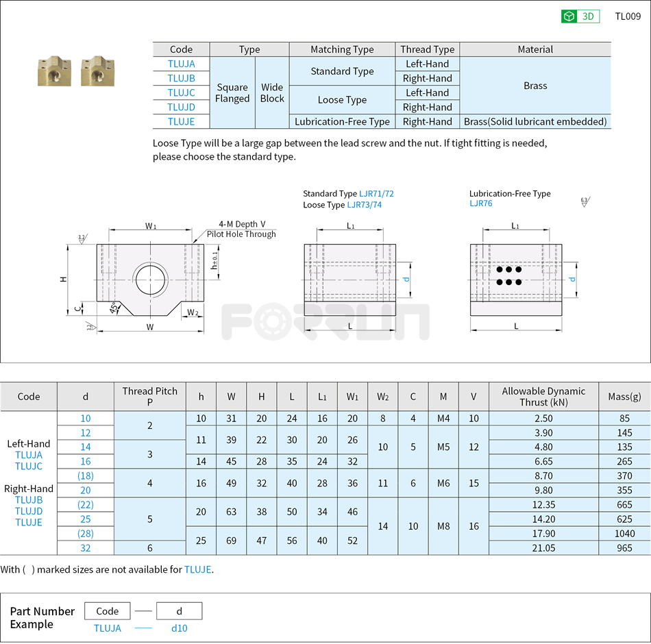651x644 pixels.
Task: Open the 3D model viewer button
Action: coord(580,16)
